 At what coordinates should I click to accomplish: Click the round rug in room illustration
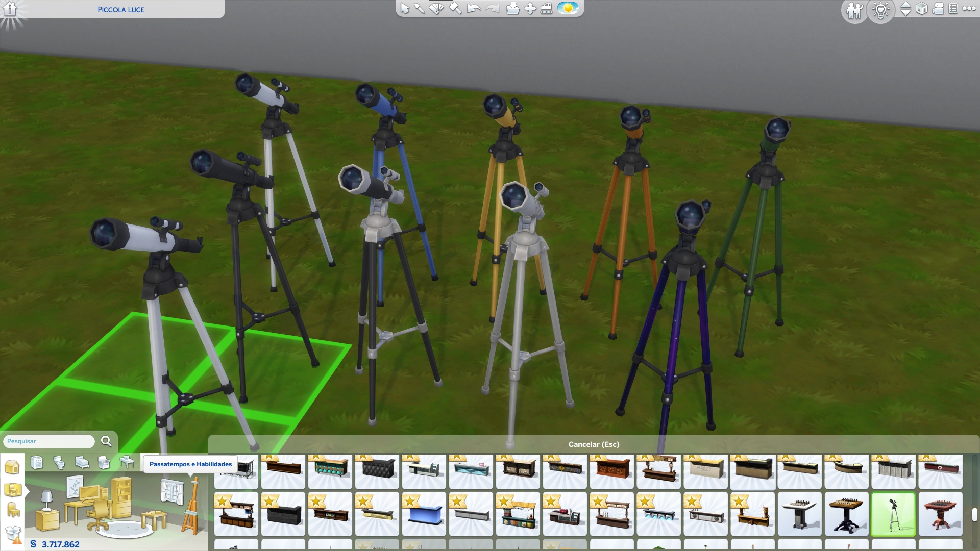(124, 530)
